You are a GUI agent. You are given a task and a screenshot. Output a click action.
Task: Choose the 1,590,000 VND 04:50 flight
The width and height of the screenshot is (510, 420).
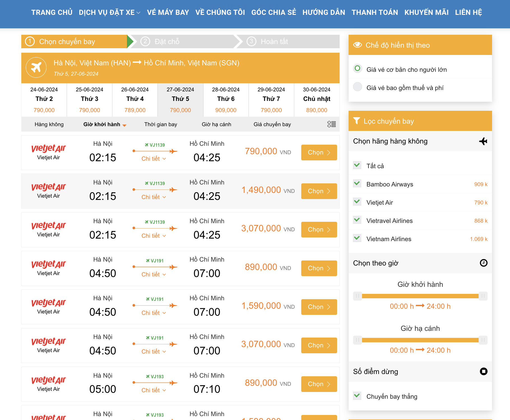point(319,307)
